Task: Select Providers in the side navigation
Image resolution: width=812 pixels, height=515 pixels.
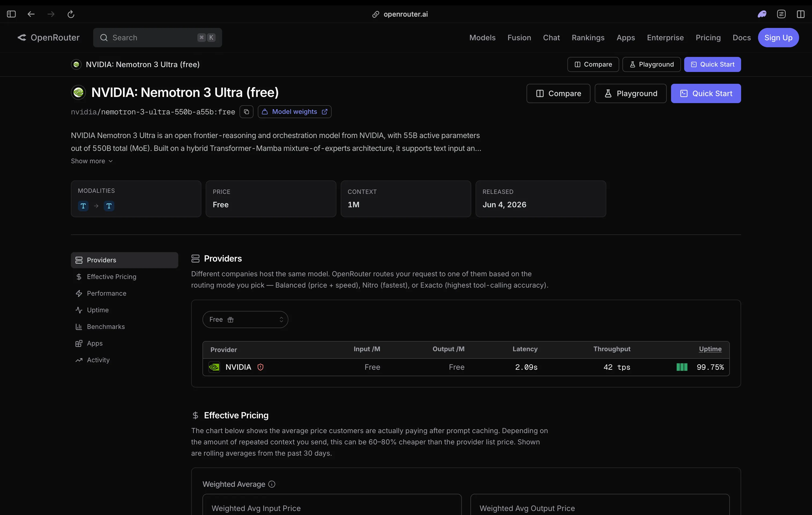Action: click(124, 260)
